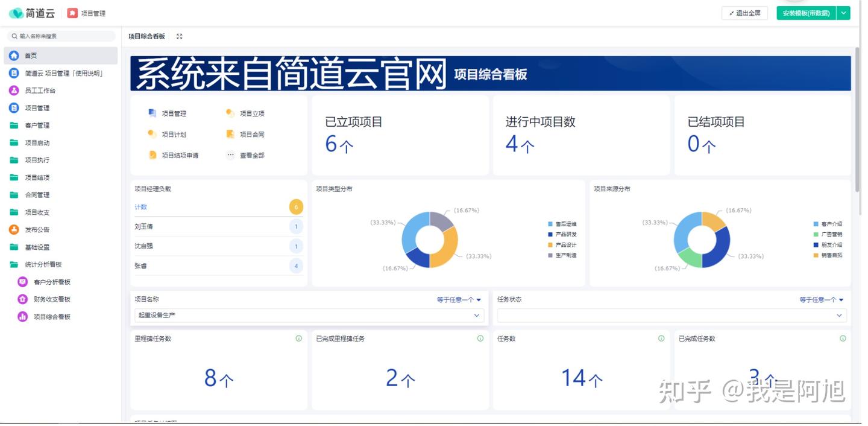Click the 客户管理 folder icon
Viewport: 868px width, 426px height.
14,126
